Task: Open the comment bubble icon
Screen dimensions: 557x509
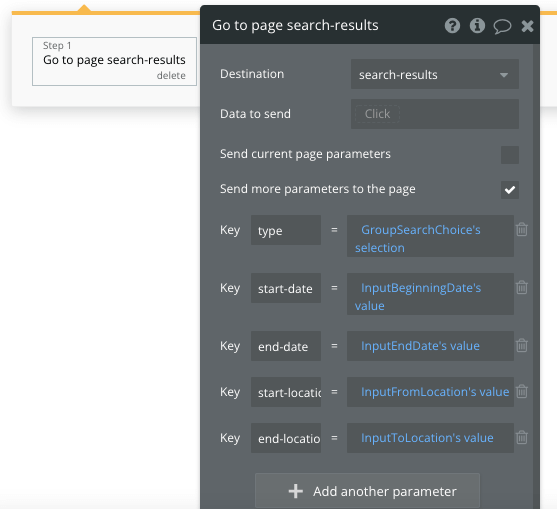Action: pyautogui.click(x=502, y=26)
